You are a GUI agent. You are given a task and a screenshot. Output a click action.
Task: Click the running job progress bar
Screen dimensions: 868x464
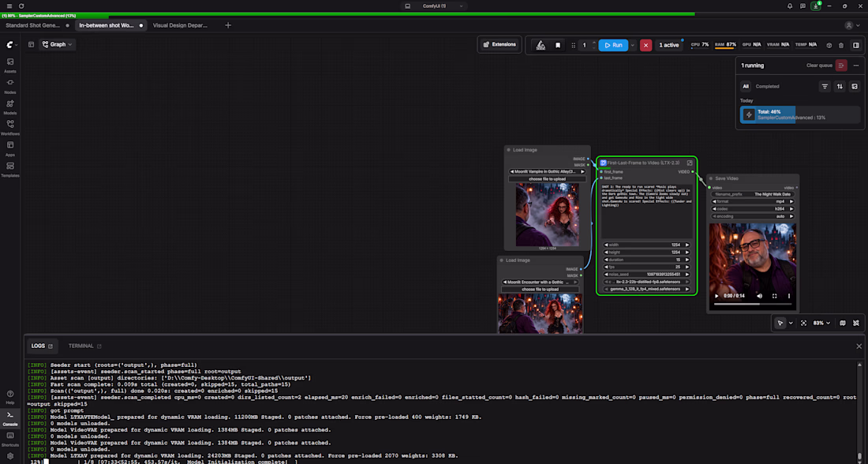[800, 114]
